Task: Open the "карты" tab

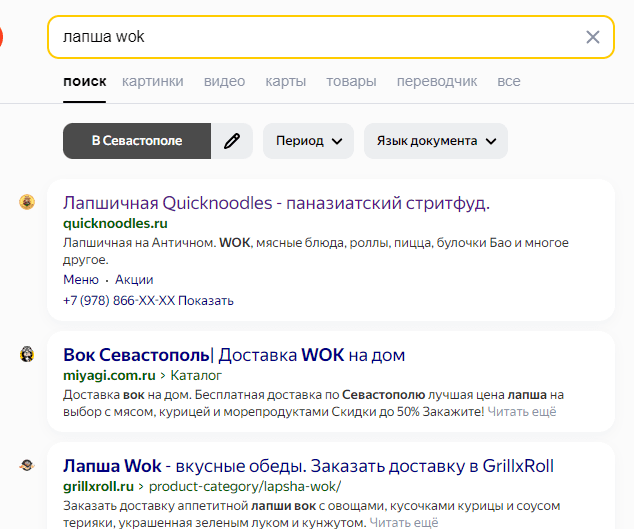Action: [285, 81]
